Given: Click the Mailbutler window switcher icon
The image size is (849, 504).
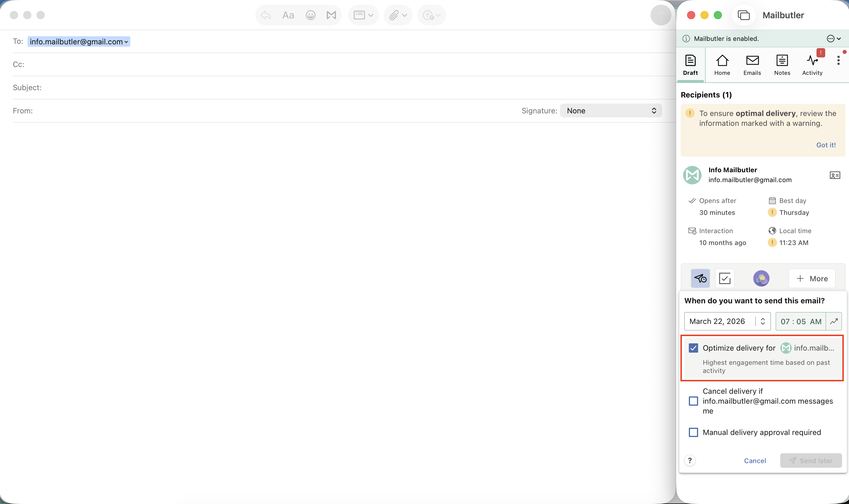Looking at the screenshot, I should tap(744, 15).
